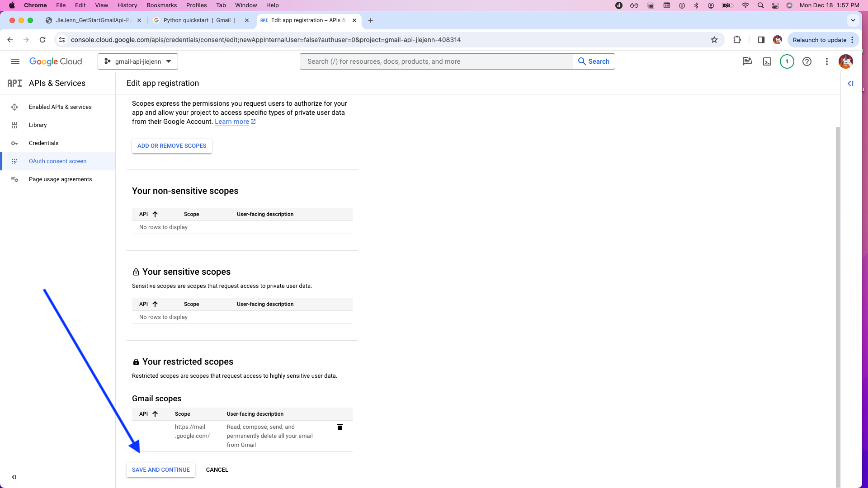Screen dimensions: 868x488
Task: Open the Google Cloud hamburger navigation menu
Action: [15, 61]
